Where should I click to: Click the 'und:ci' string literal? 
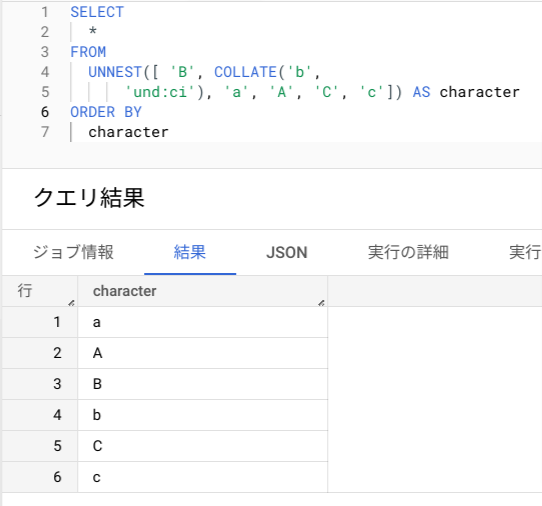[x=160, y=92]
